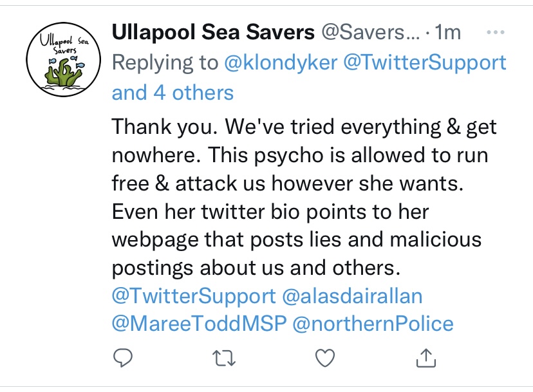Expand the "and 4 others" recipients list

[x=173, y=93]
